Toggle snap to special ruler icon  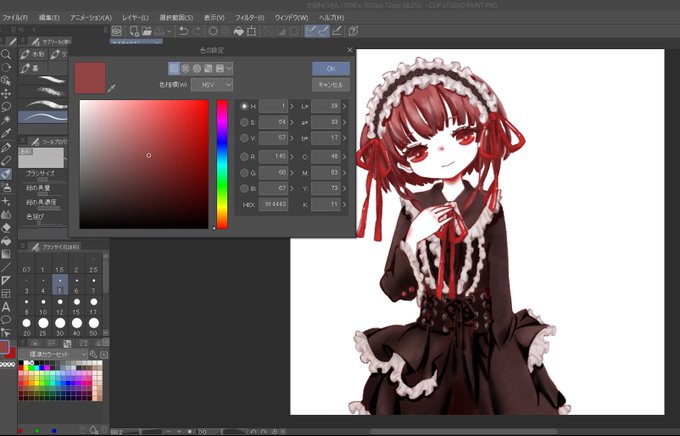324,31
